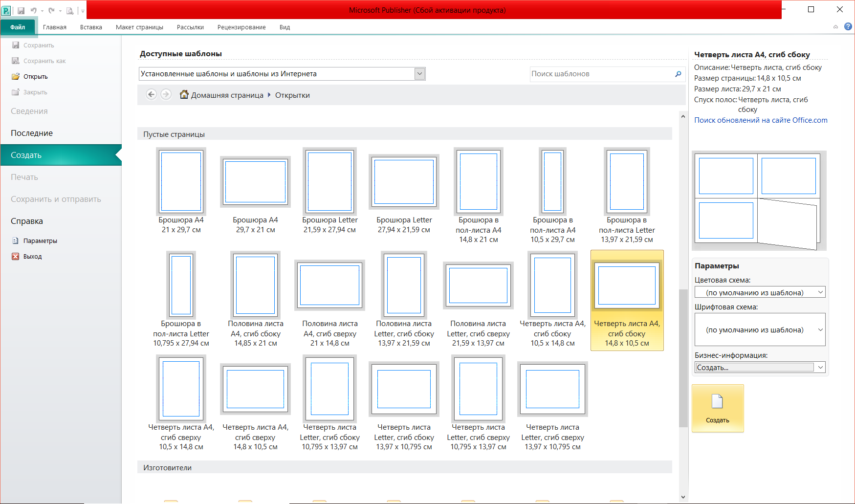855x504 pixels.
Task: Open the Макет страницы tab
Action: 139,27
